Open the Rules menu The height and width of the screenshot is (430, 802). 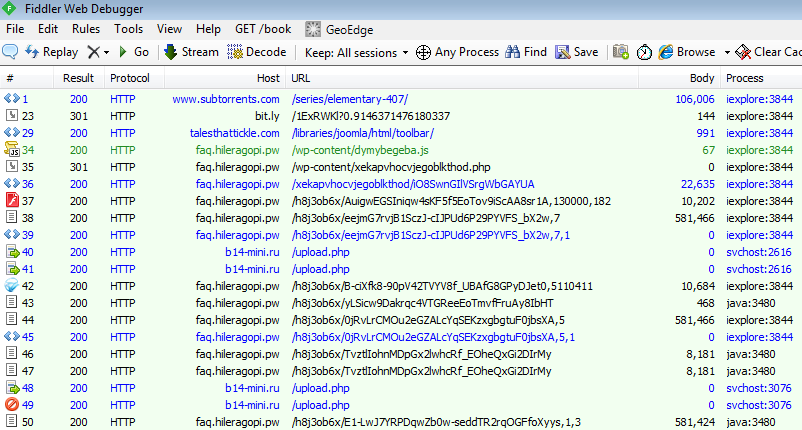pyautogui.click(x=86, y=29)
